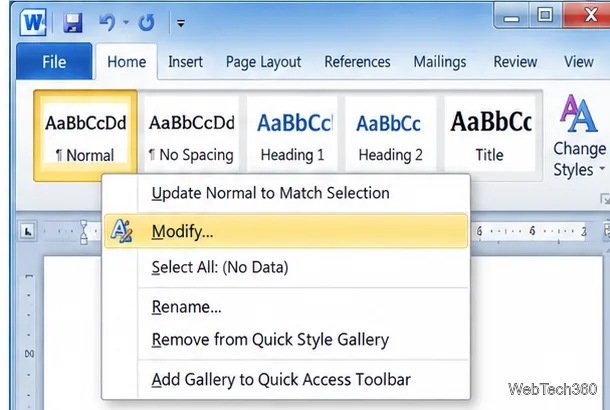610x410 pixels.
Task: Click the Word application icon in title bar
Action: (33, 22)
